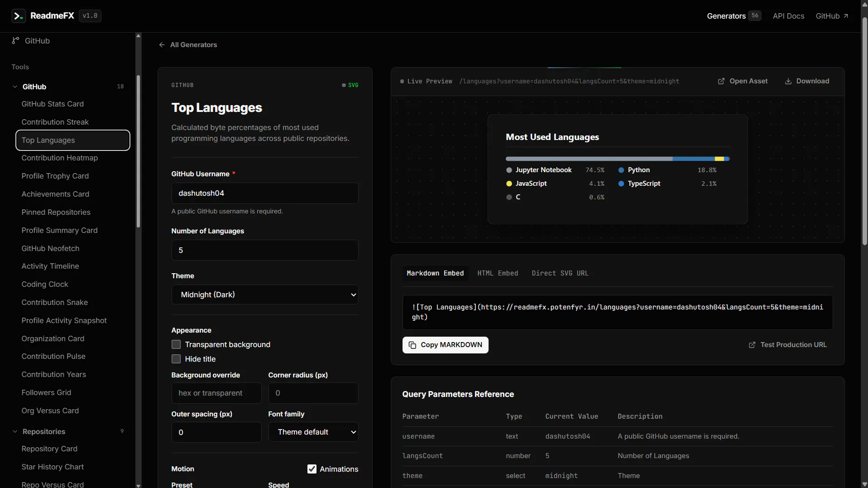Click the copy icon in Copy MARKDOWN
Viewport: 868px width, 488px height.
point(412,345)
